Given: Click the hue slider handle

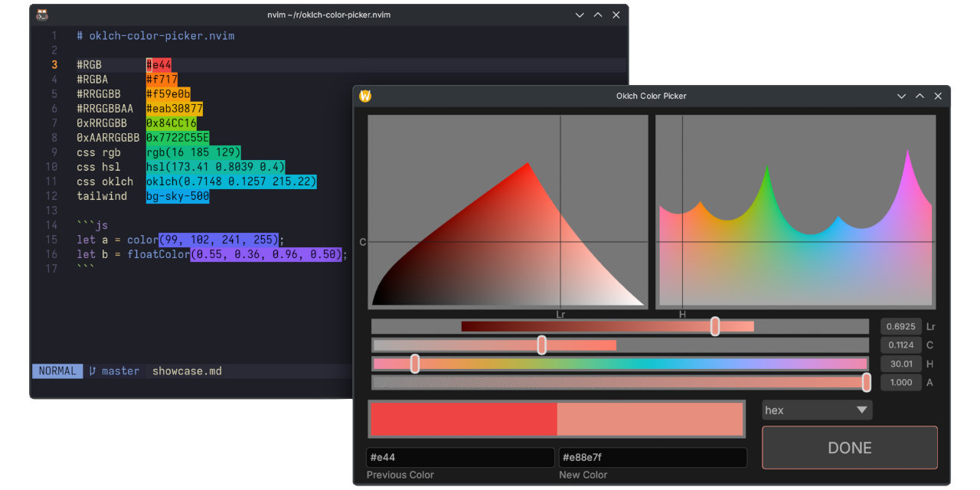Looking at the screenshot, I should [414, 364].
